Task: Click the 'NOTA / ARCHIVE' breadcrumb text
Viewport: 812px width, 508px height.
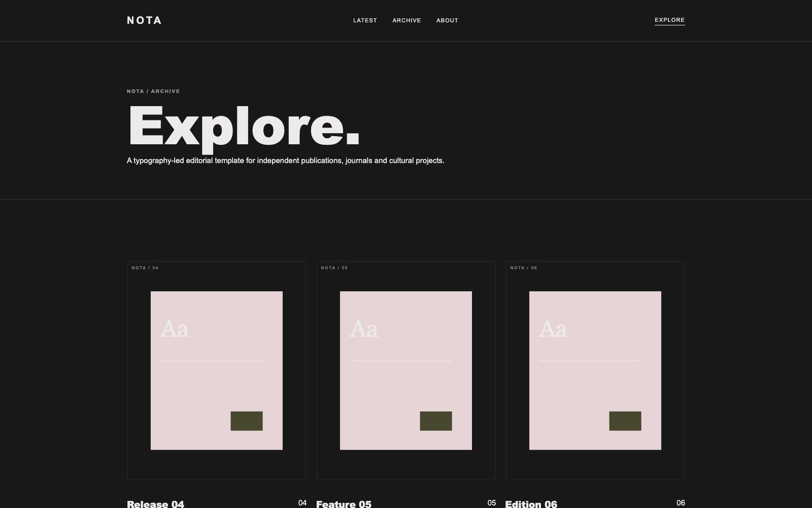Action: tap(153, 91)
